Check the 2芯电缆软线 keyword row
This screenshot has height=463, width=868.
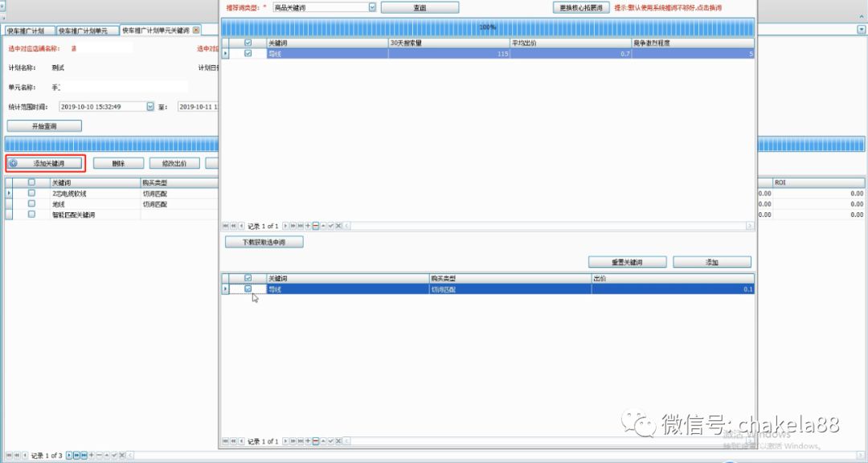point(31,193)
